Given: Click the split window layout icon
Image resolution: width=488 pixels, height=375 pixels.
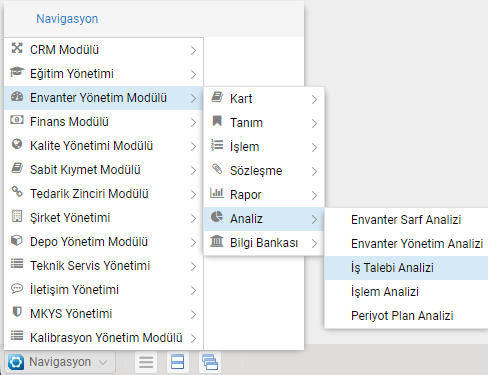Looking at the screenshot, I should [177, 362].
